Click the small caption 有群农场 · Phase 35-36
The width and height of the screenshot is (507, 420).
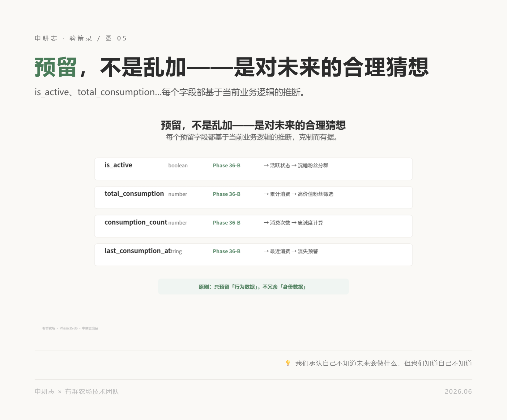pyautogui.click(x=70, y=328)
